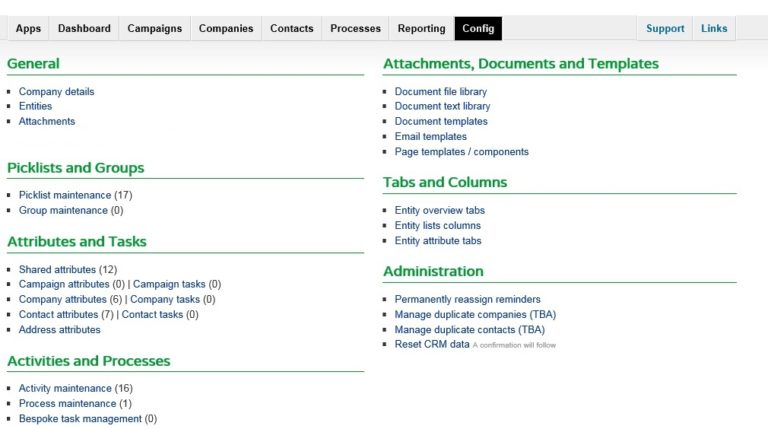Viewport: 768px width, 429px height.
Task: Go to the Campaigns tab
Action: (155, 29)
